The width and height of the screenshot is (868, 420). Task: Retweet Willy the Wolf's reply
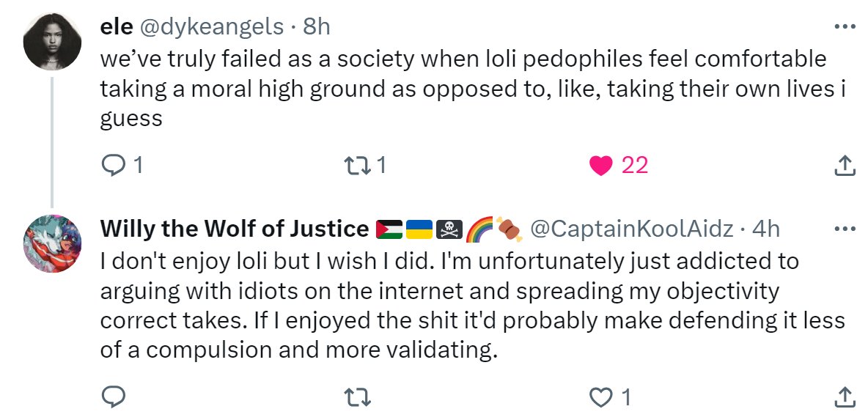358,397
